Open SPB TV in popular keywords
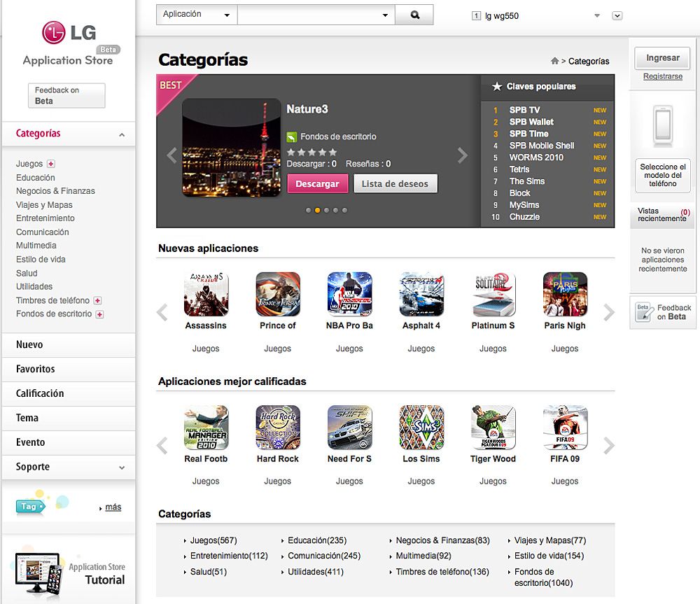Screen dimensions: 700x604 pos(524,110)
